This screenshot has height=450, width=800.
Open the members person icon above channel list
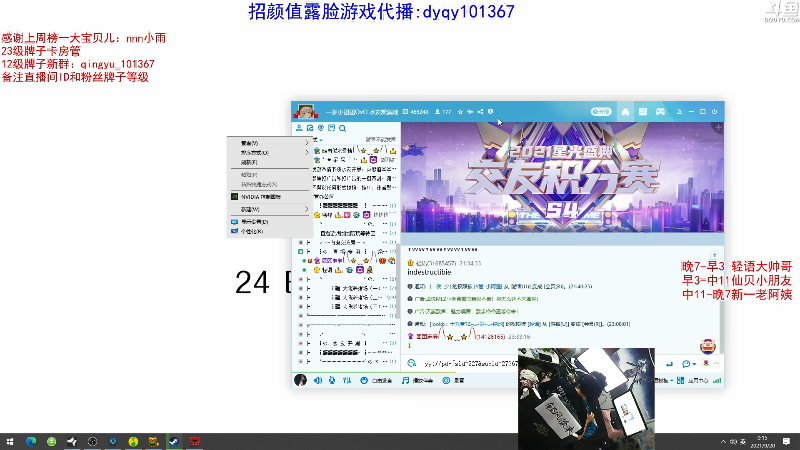[299, 128]
